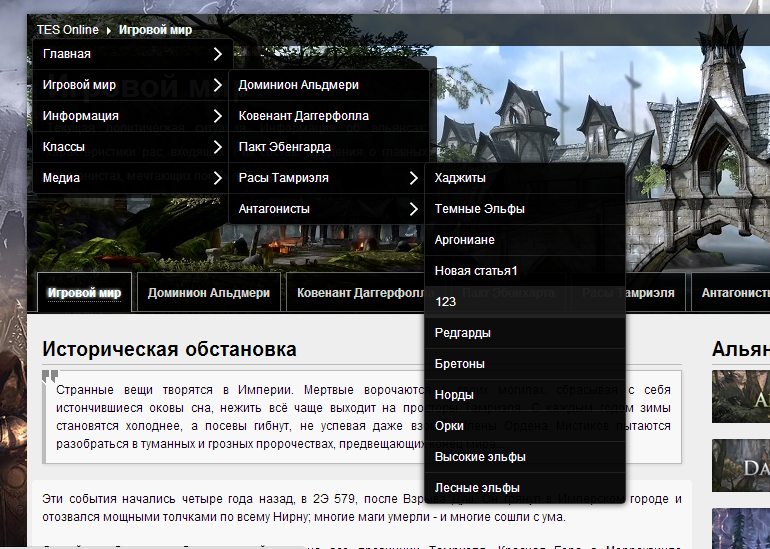Open the first alliance thumbnail under Альянсы
The image size is (770, 549).
point(741,397)
